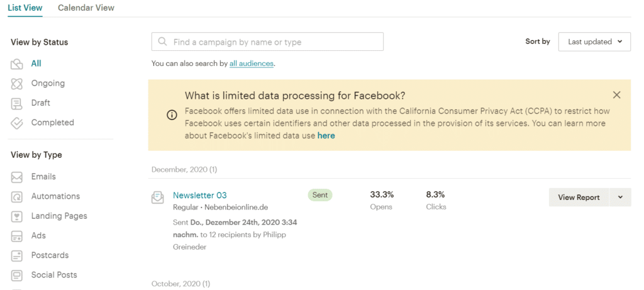Click the Ongoing status icon
The height and width of the screenshot is (290, 644).
[x=17, y=84]
